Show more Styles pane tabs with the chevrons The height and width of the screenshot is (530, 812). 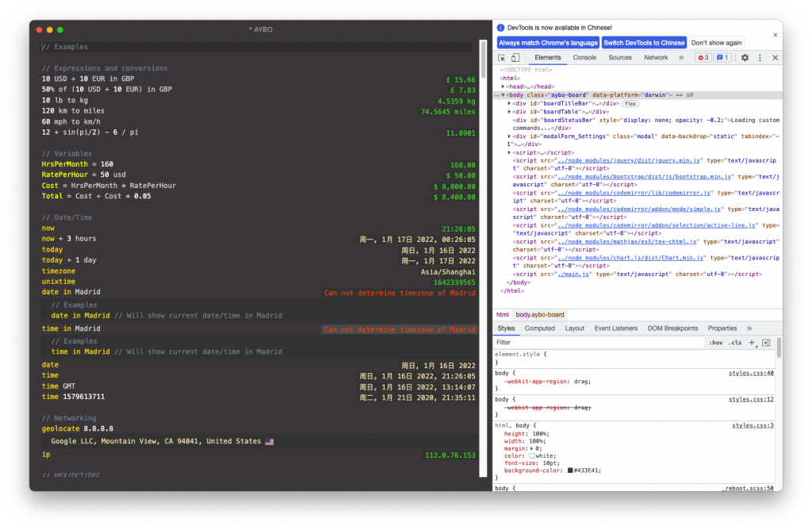(x=749, y=328)
